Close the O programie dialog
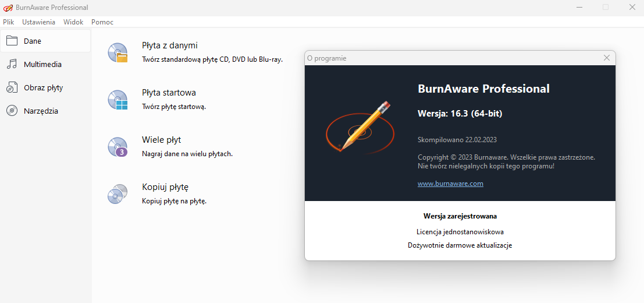 click(x=607, y=58)
